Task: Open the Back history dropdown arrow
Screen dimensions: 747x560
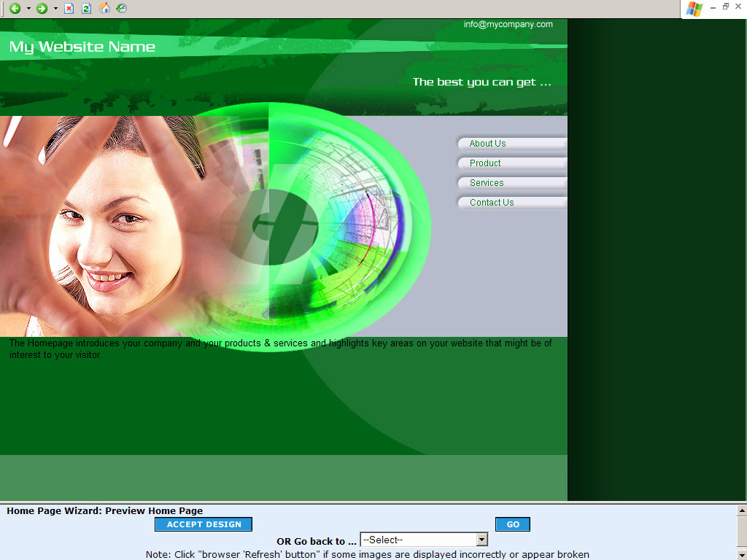Action: 28,9
